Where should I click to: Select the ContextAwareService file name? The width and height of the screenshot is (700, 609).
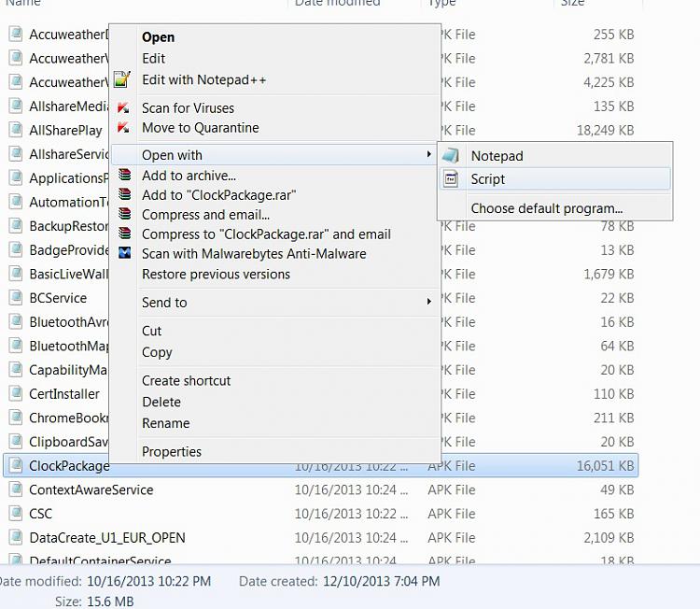pyautogui.click(x=91, y=489)
